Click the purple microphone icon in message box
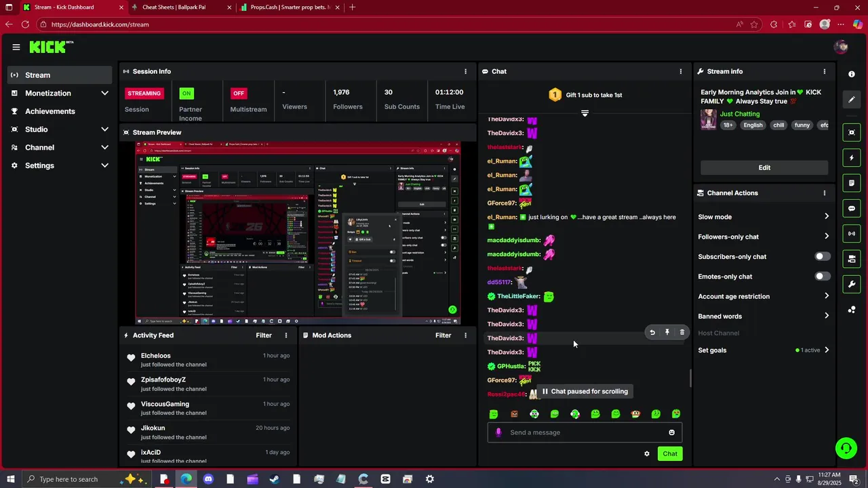The height and width of the screenshot is (488, 868). click(498, 432)
